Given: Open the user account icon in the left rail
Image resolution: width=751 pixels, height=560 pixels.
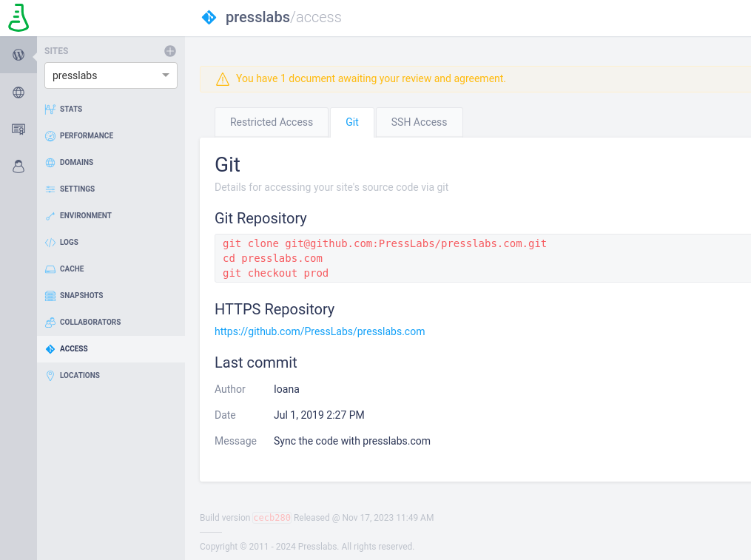Looking at the screenshot, I should pos(18,166).
